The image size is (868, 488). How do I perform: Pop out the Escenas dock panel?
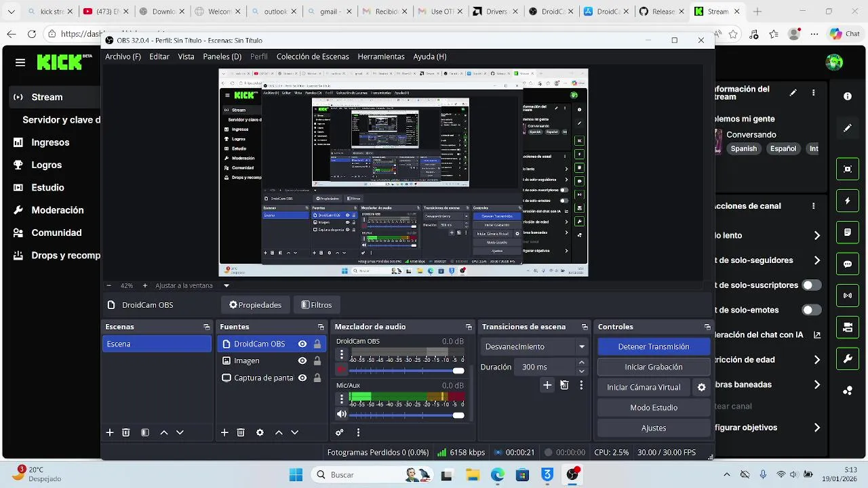click(x=207, y=327)
